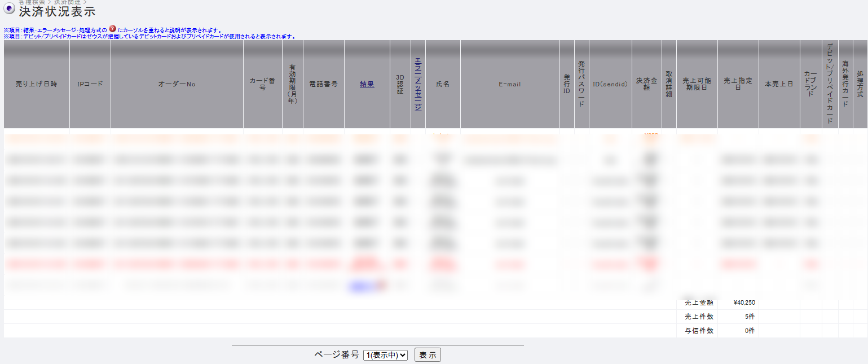Screen dimensions: 868x364
Task: Click the 売上可能期限日 column header
Action: pyautogui.click(x=697, y=84)
